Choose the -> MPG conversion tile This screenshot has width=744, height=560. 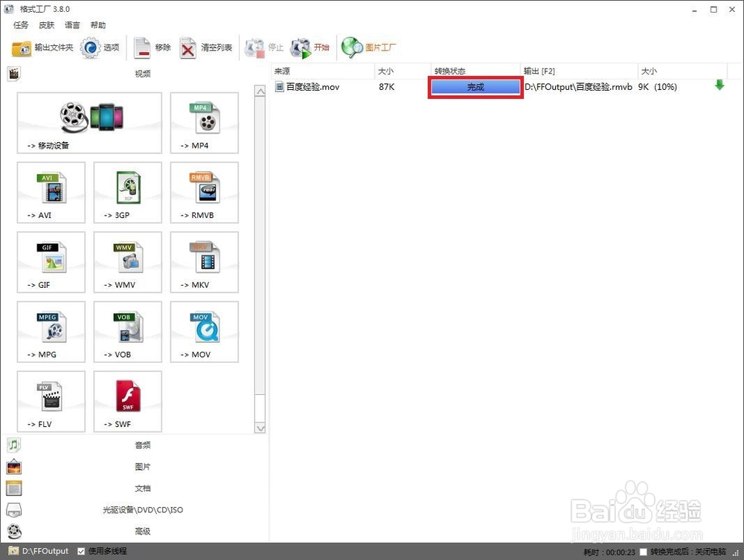coord(51,332)
